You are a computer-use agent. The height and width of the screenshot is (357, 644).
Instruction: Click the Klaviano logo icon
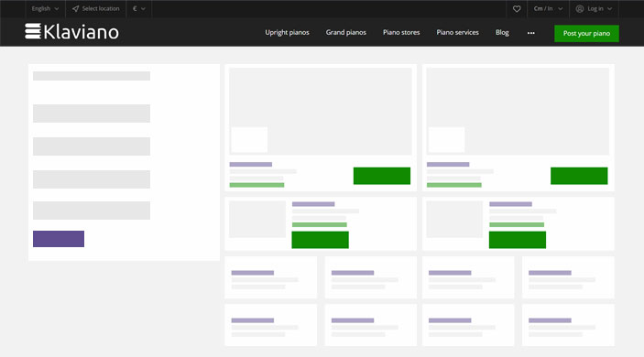(33, 31)
